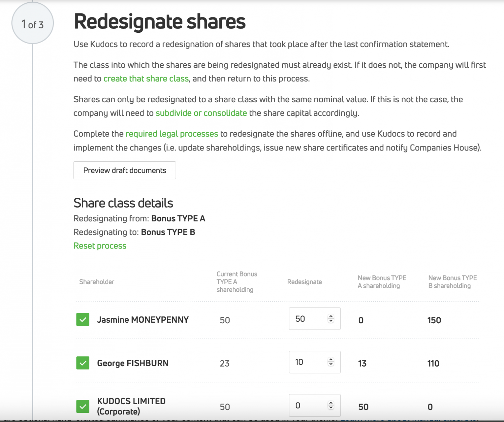Click the Redesignate shares page heading
504x422 pixels.
point(160,22)
